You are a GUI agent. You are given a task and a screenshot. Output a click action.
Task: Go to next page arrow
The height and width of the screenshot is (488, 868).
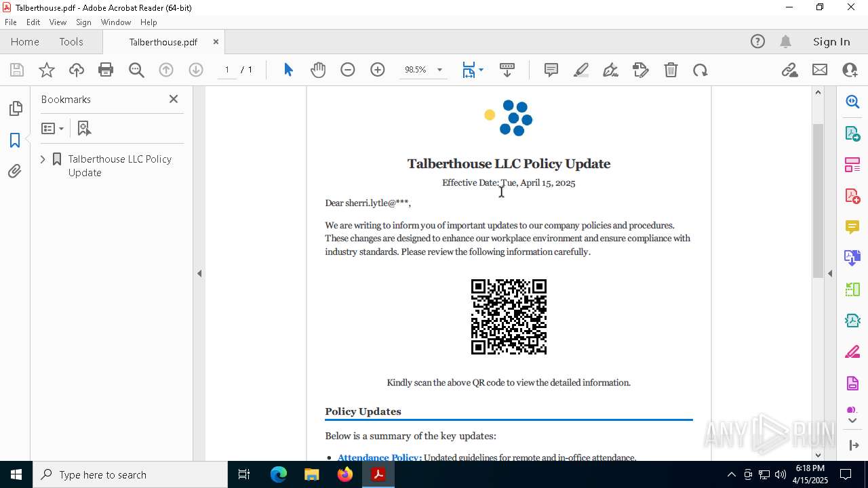coord(196,70)
